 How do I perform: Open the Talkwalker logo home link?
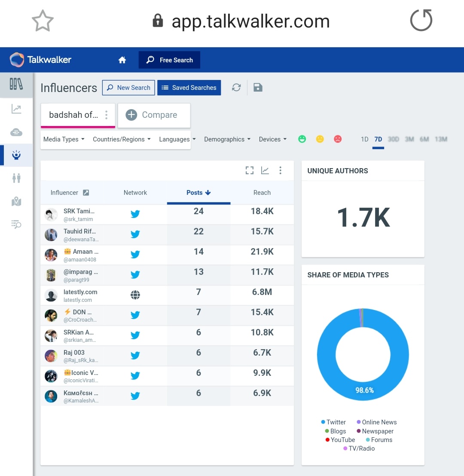(40, 59)
